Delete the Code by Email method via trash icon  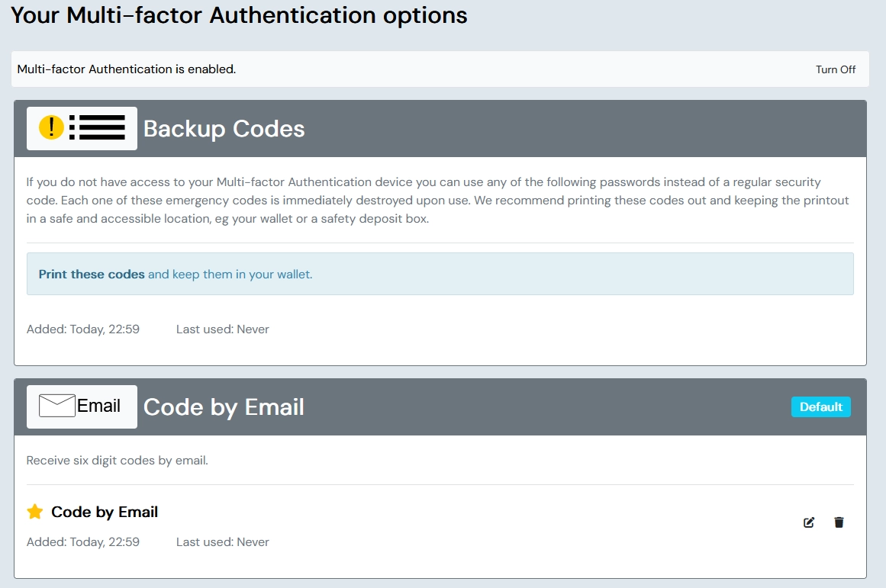[x=839, y=522]
